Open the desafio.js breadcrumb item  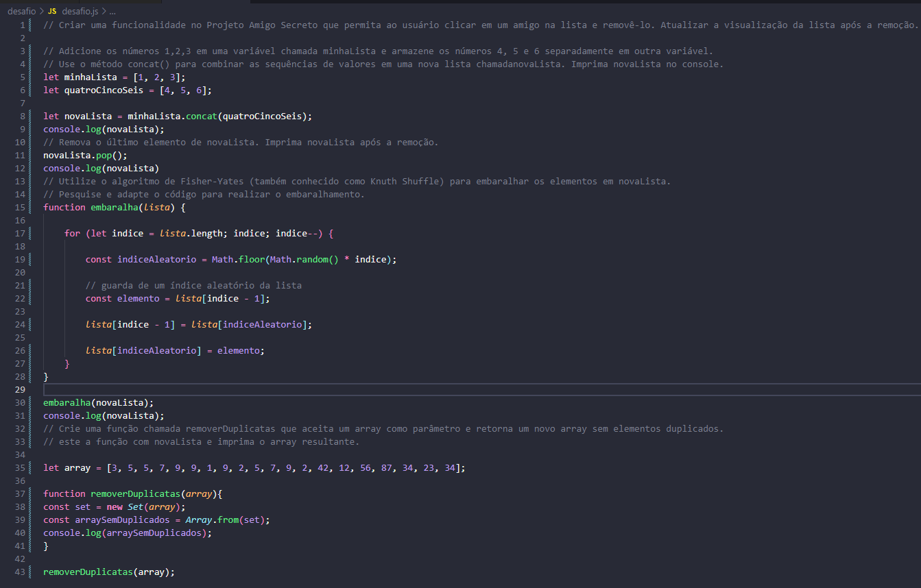(80, 12)
